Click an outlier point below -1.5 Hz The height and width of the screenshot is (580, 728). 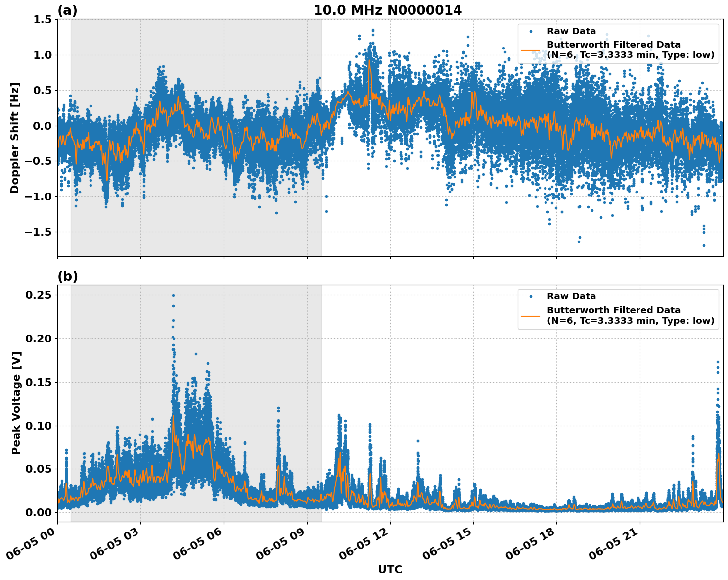pos(704,244)
